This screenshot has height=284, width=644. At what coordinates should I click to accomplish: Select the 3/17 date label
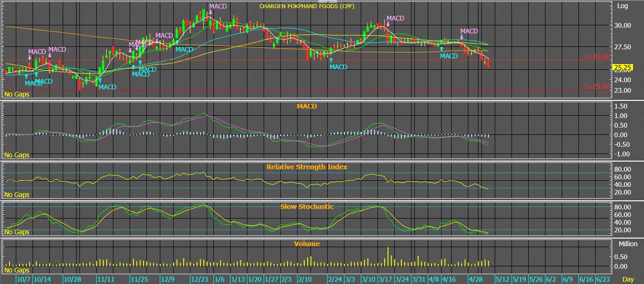tap(386, 279)
